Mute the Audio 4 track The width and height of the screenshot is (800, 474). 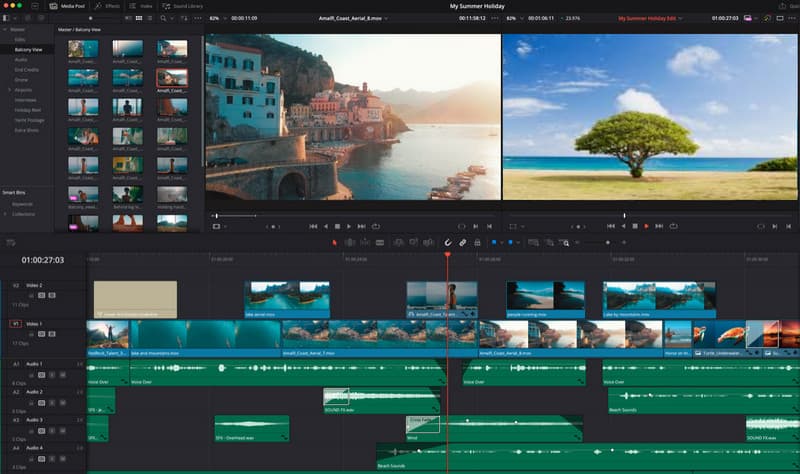[62, 459]
